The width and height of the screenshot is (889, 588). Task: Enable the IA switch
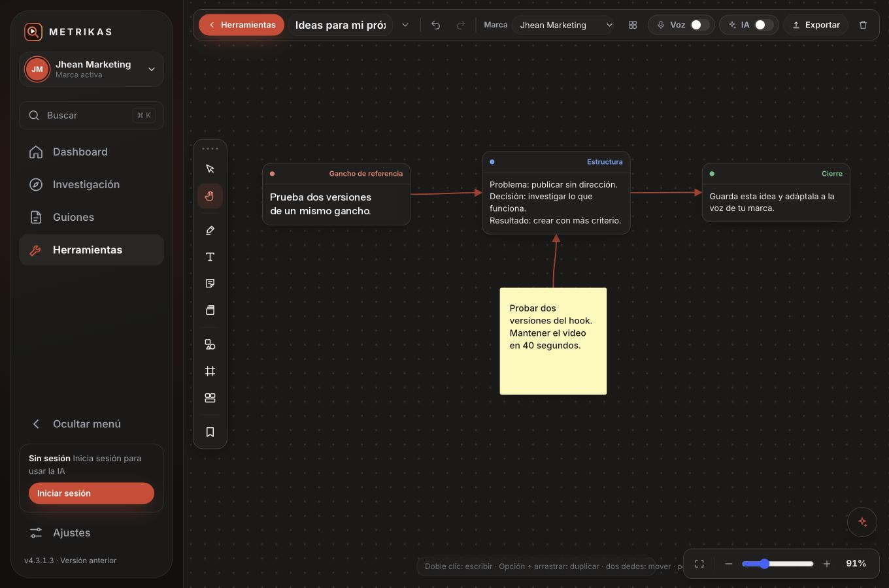763,25
